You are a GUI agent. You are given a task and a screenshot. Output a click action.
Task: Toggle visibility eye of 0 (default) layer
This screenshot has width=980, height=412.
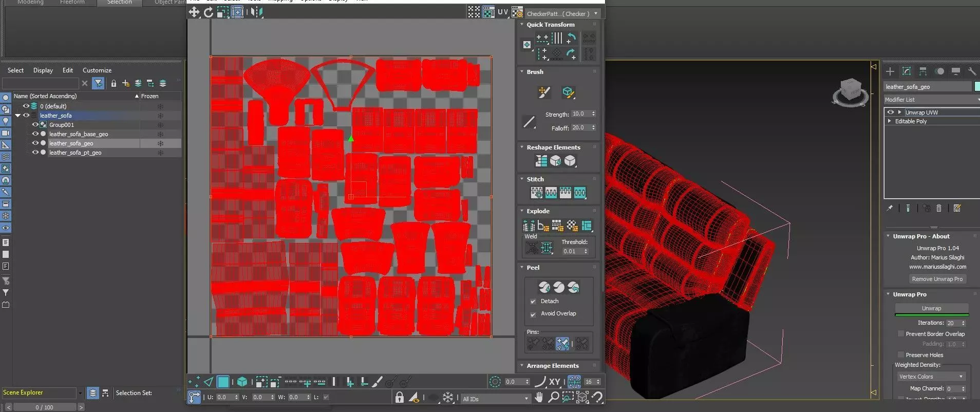pyautogui.click(x=26, y=106)
